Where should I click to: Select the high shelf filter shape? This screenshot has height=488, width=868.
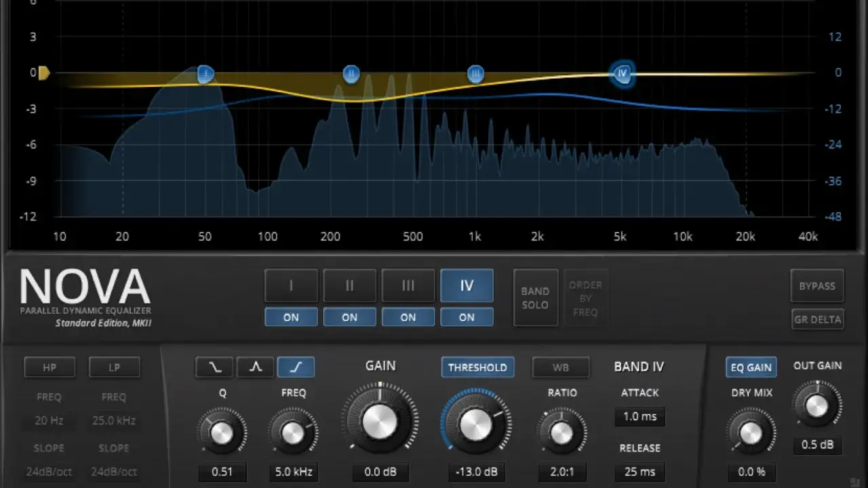click(x=296, y=367)
